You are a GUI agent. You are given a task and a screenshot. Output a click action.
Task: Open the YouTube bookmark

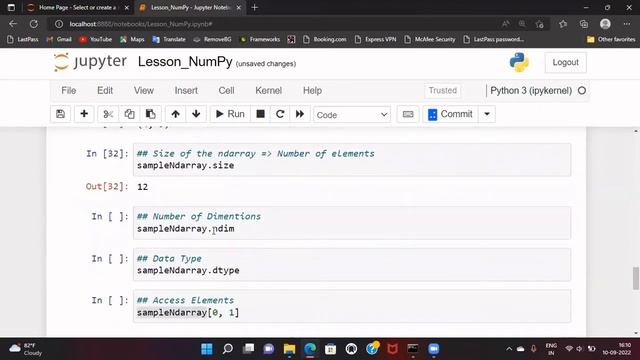click(96, 39)
